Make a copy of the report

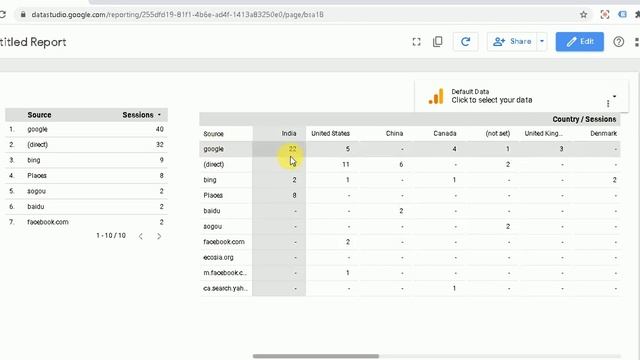[437, 42]
